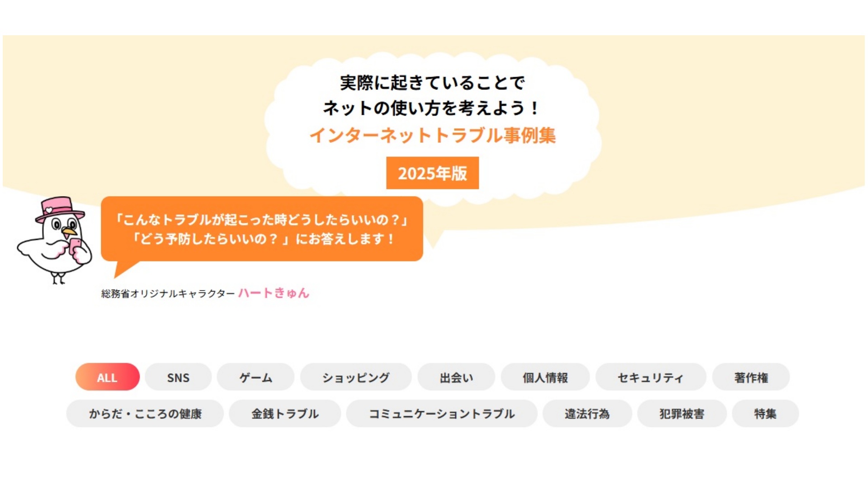The height and width of the screenshot is (488, 868).
Task: Show 犯罪被害 cases
Action: [x=682, y=413]
